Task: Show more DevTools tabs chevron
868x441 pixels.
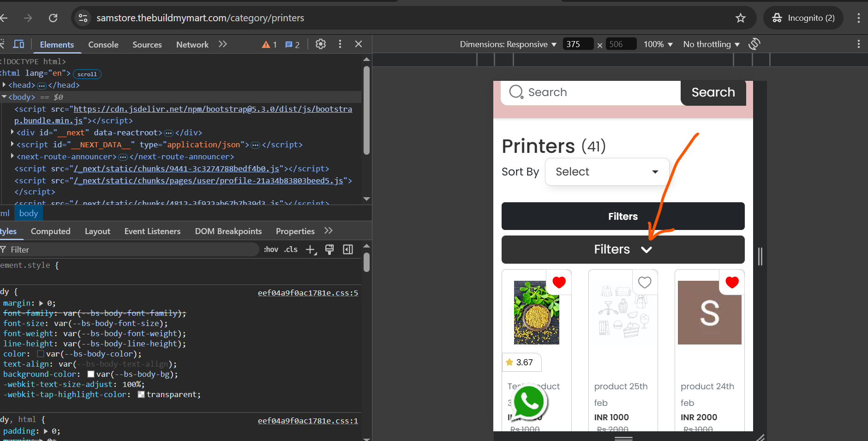Action: tap(223, 44)
